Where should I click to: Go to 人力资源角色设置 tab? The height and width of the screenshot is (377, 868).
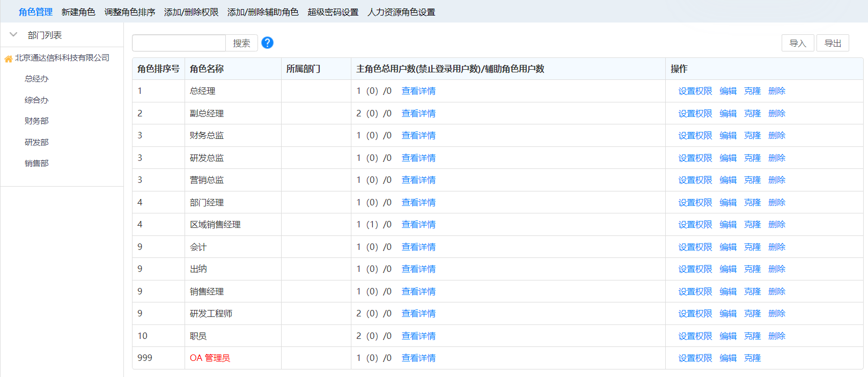pos(401,12)
